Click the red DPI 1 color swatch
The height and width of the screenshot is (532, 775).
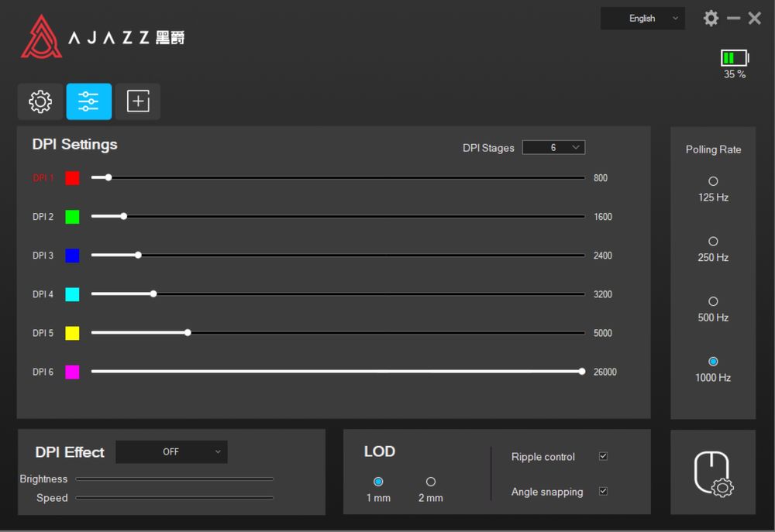pyautogui.click(x=72, y=178)
